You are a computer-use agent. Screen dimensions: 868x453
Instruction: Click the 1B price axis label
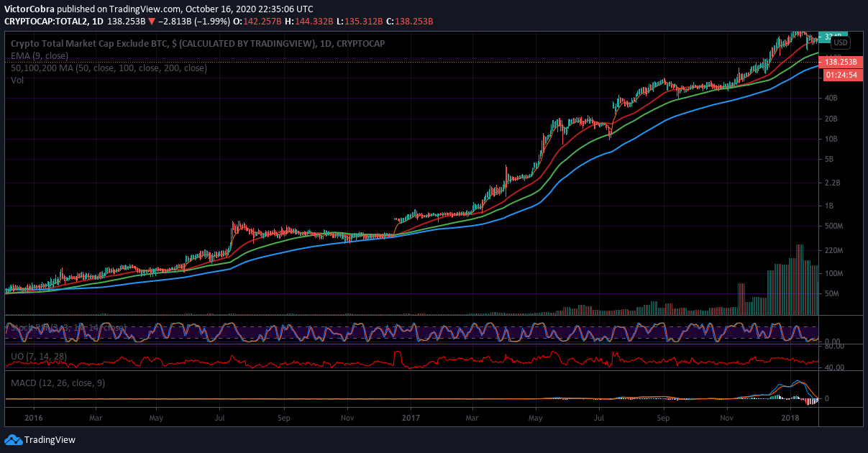(829, 206)
